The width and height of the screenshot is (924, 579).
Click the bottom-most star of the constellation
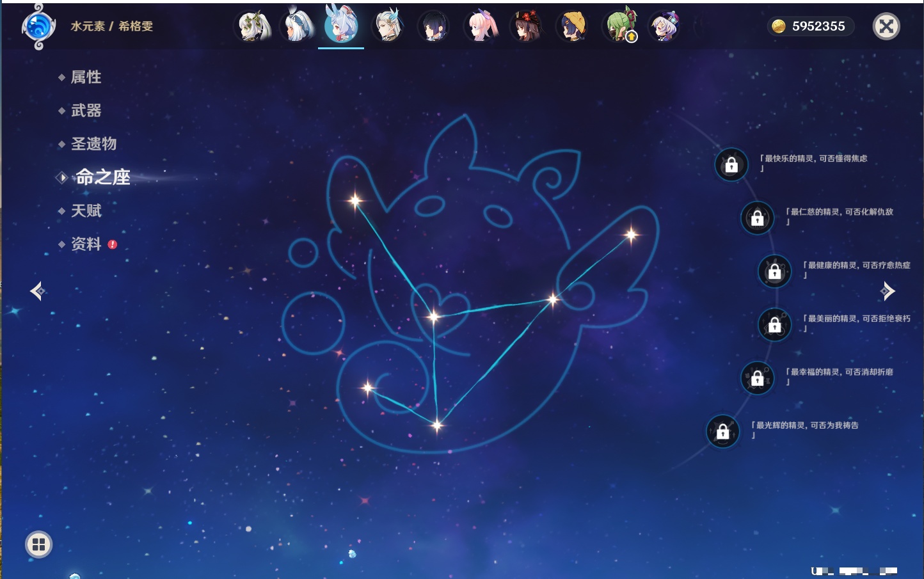coord(437,425)
